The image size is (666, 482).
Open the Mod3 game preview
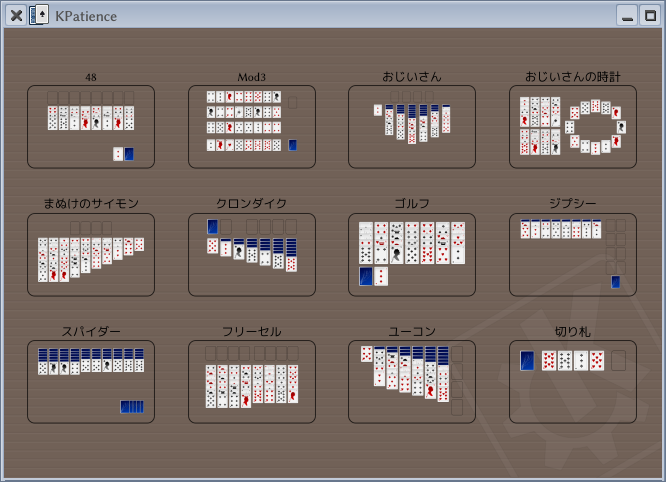pyautogui.click(x=252, y=127)
